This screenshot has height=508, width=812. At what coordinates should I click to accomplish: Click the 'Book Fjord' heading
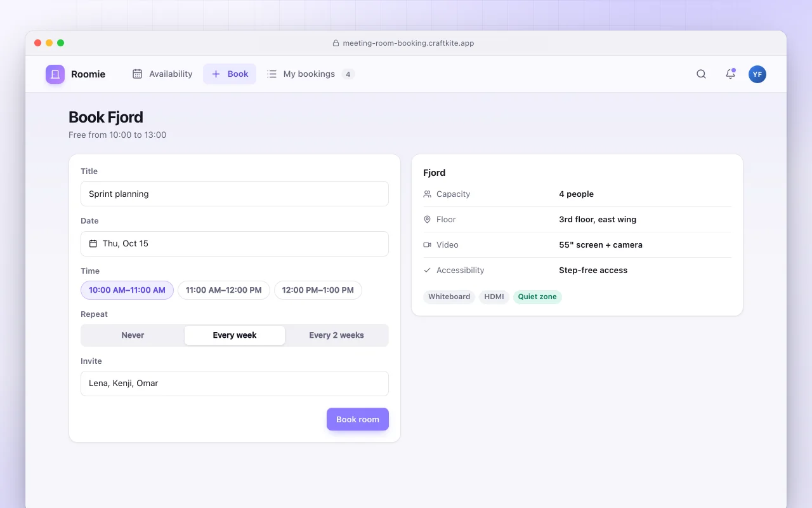(x=106, y=117)
